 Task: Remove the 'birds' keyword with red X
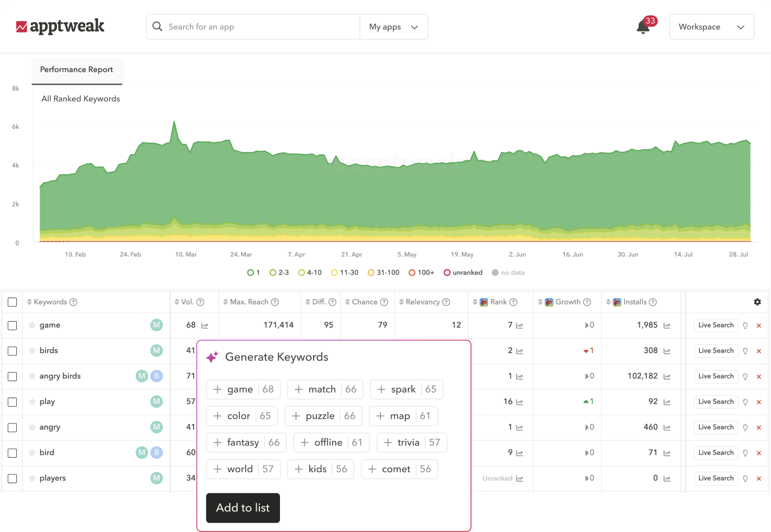point(759,351)
